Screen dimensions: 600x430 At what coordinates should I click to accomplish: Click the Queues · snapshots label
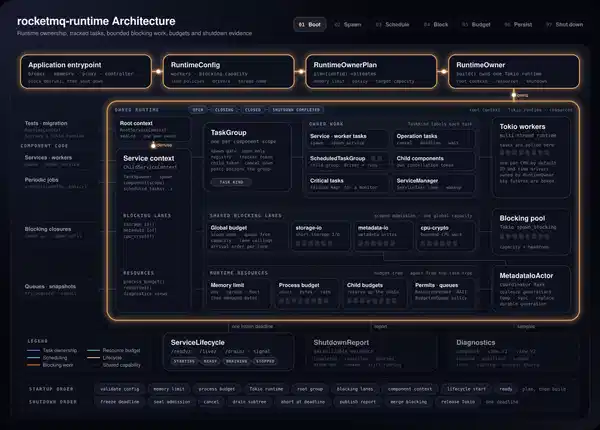pos(50,287)
